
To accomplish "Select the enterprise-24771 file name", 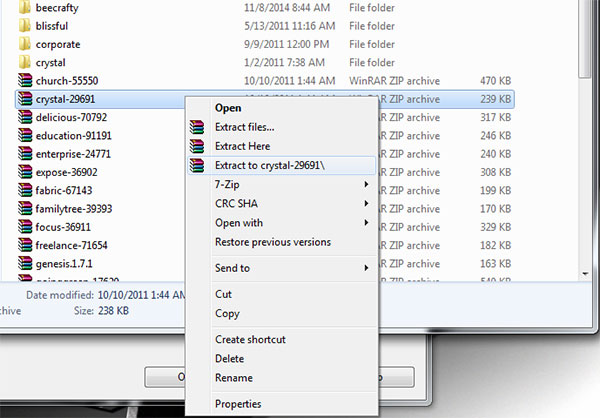I will click(73, 154).
